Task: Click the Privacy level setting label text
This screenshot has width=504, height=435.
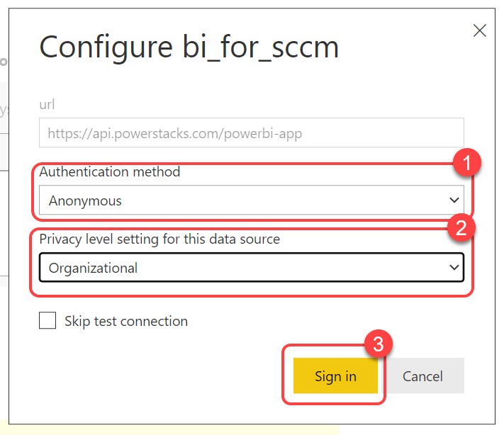Action: [159, 239]
